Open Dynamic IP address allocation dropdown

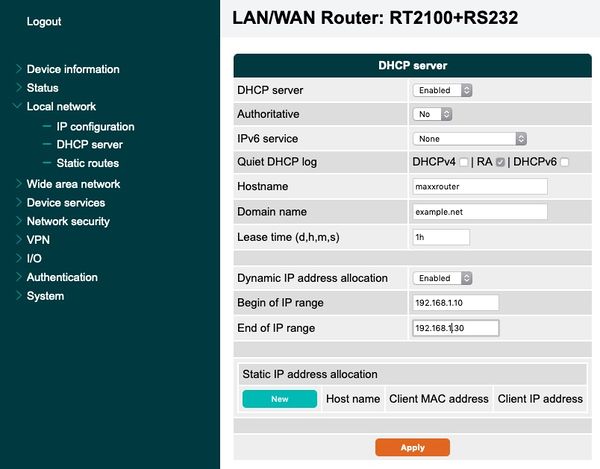[x=442, y=278]
